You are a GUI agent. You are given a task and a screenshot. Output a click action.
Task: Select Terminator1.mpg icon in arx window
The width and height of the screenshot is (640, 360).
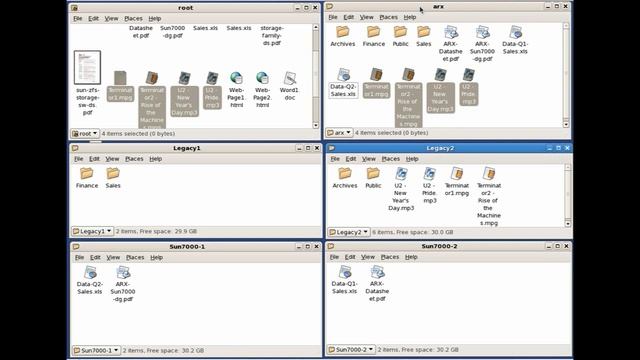pyautogui.click(x=376, y=75)
